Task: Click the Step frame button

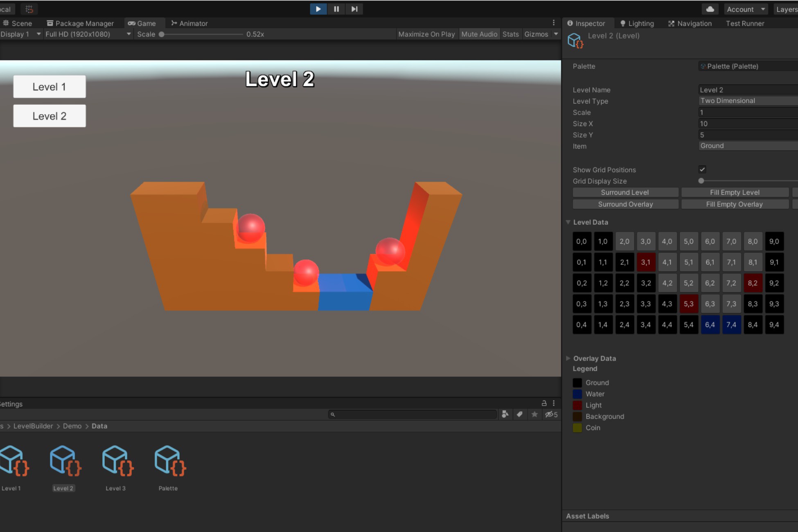Action: click(354, 9)
